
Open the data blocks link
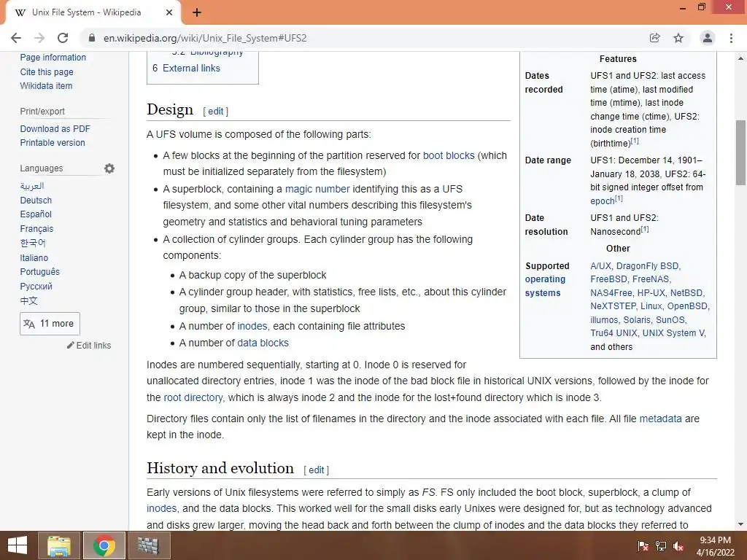263,343
